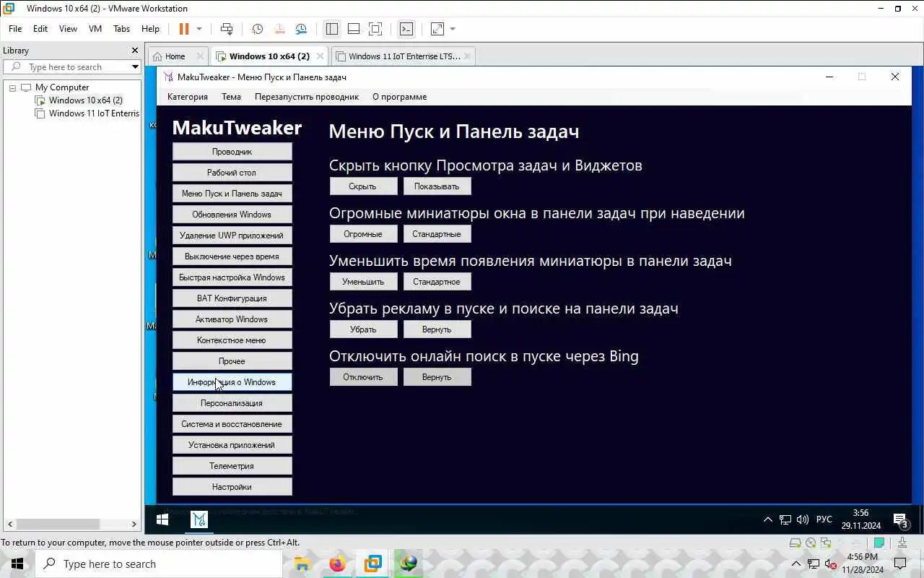The height and width of the screenshot is (578, 924).
Task: Open Обновления Windows category
Action: pos(232,215)
